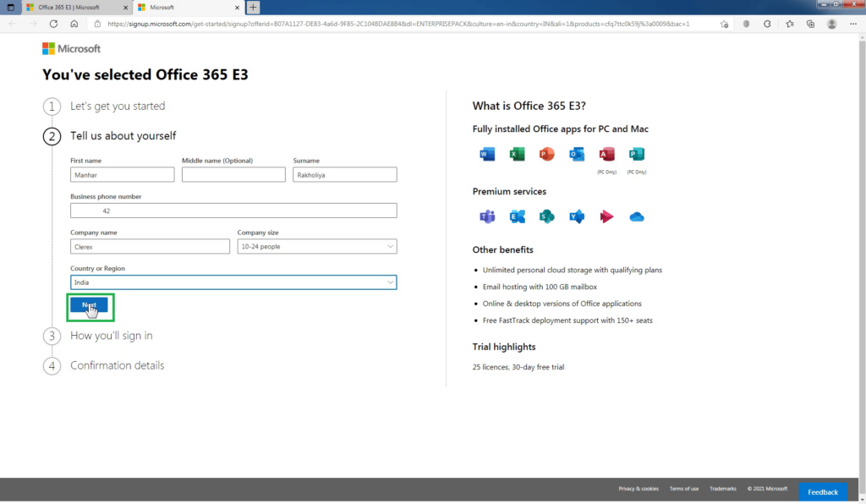
Task: Open Terms of use link
Action: [683, 489]
